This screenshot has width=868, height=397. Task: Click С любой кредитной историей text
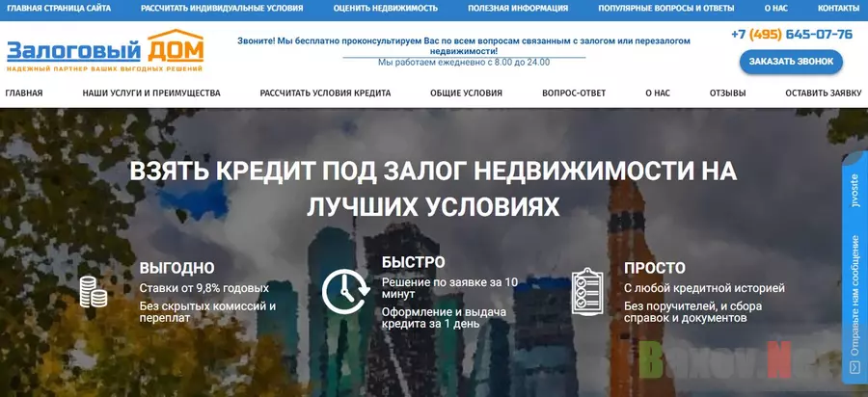click(704, 288)
